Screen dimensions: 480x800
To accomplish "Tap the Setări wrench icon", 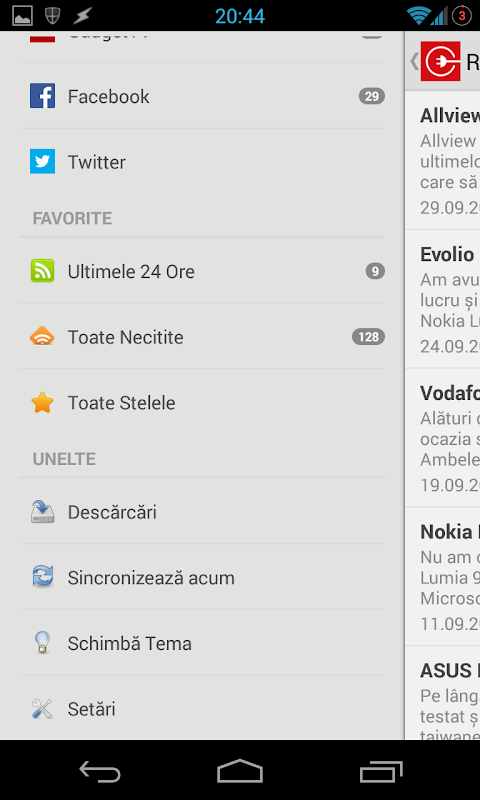I will click(42, 709).
